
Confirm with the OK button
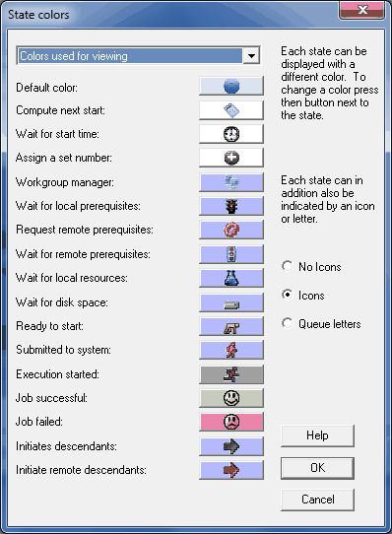tap(317, 468)
